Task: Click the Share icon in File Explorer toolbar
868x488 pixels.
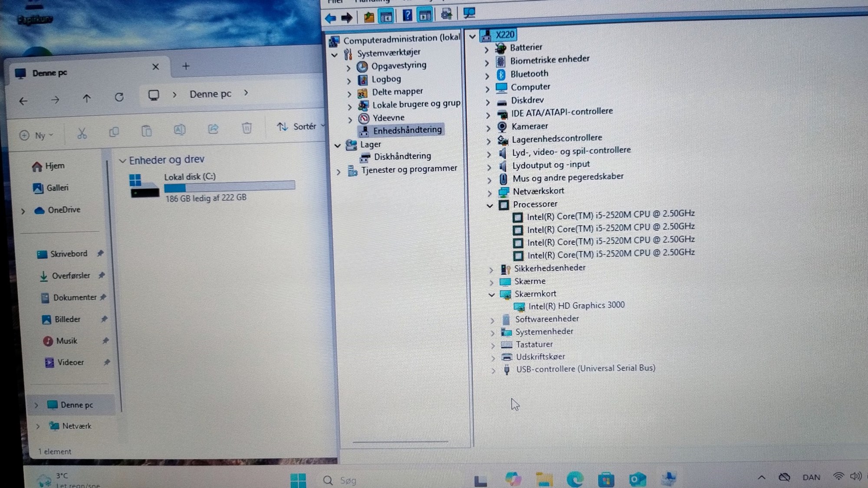Action: tap(213, 129)
